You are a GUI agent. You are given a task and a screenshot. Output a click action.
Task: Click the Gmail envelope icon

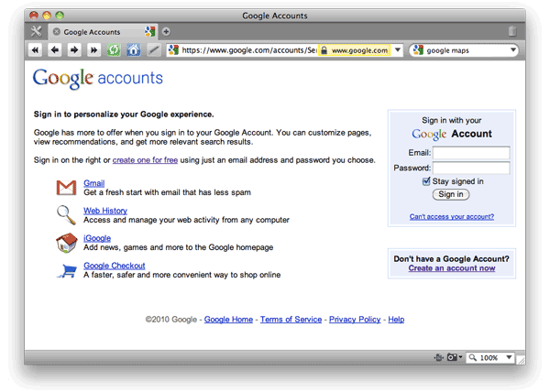click(x=66, y=188)
